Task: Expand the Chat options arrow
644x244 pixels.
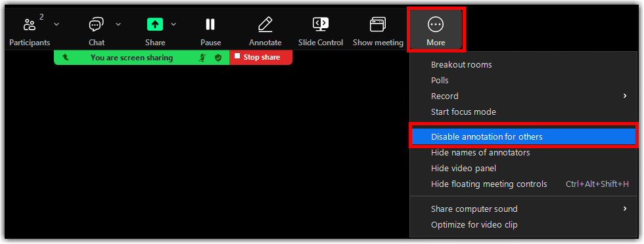Action: [x=118, y=24]
